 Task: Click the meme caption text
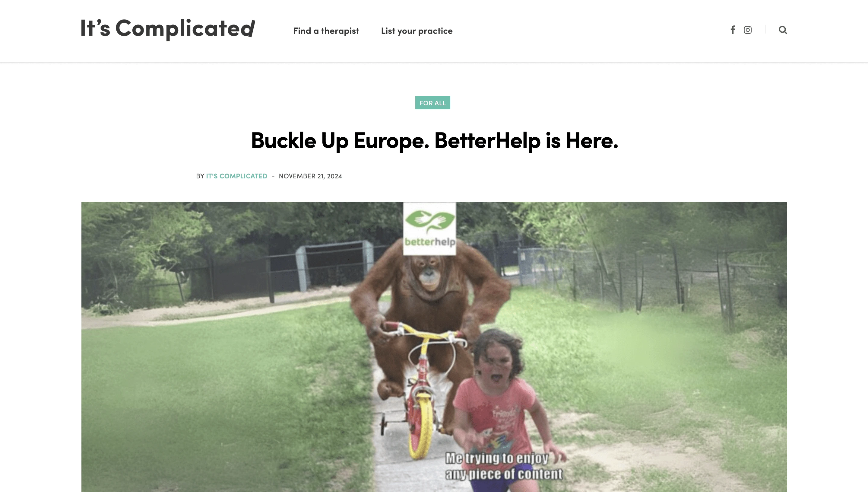coord(503,466)
